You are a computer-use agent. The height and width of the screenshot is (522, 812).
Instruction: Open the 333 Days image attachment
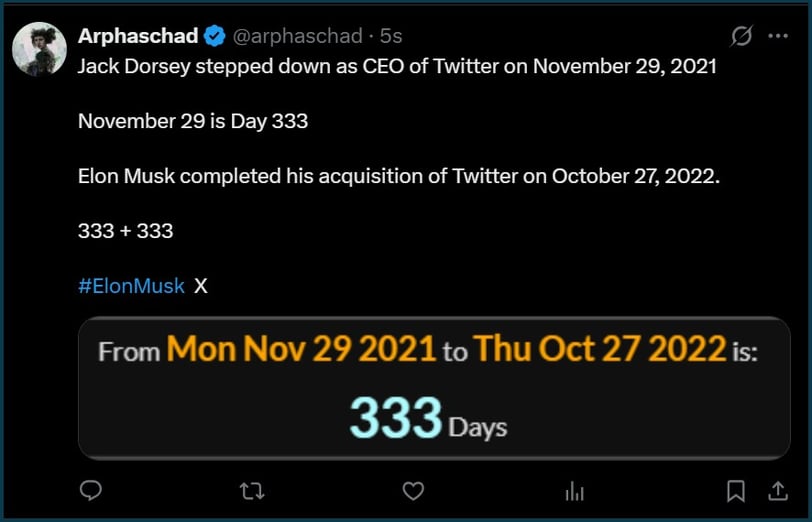click(x=434, y=388)
